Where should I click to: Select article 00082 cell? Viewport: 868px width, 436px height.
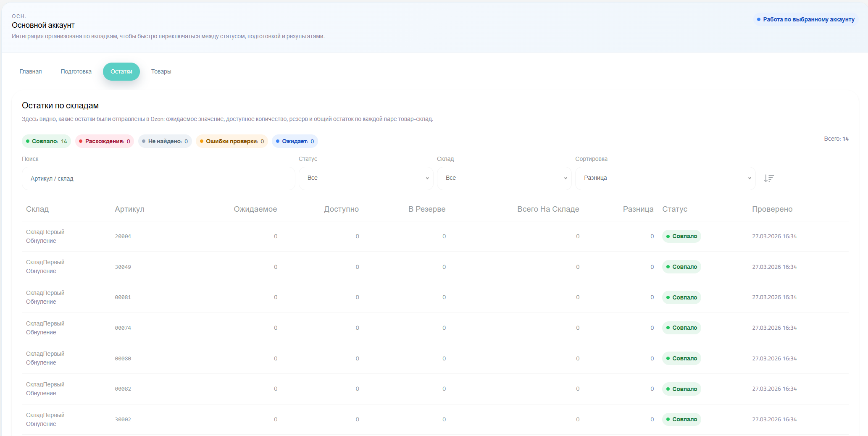pos(123,389)
